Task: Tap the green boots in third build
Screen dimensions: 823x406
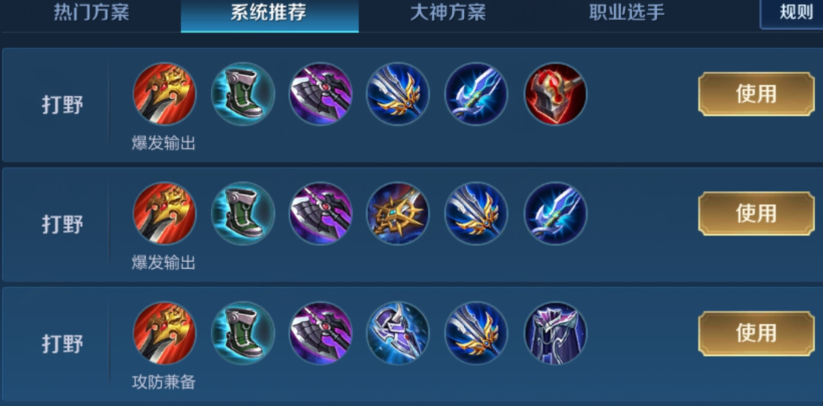Action: point(243,333)
